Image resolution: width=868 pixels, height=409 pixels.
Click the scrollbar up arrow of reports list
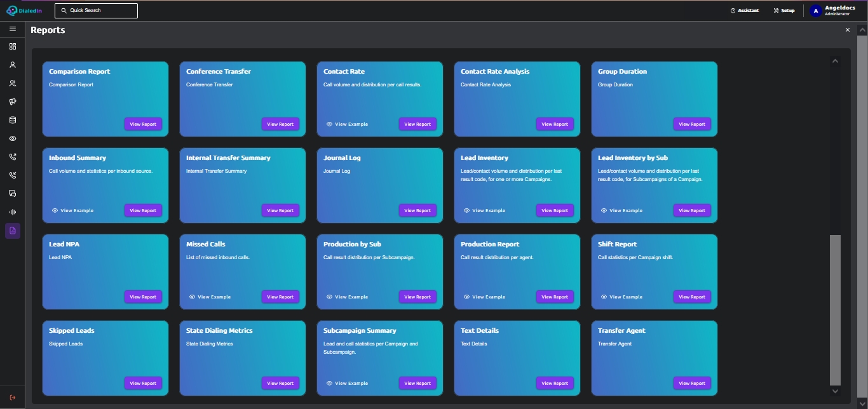(835, 61)
